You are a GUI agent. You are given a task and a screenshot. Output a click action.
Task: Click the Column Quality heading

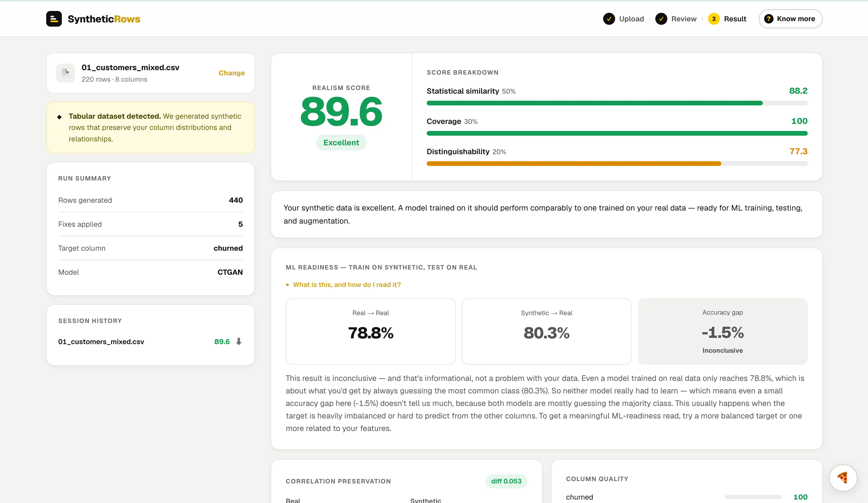coord(597,478)
